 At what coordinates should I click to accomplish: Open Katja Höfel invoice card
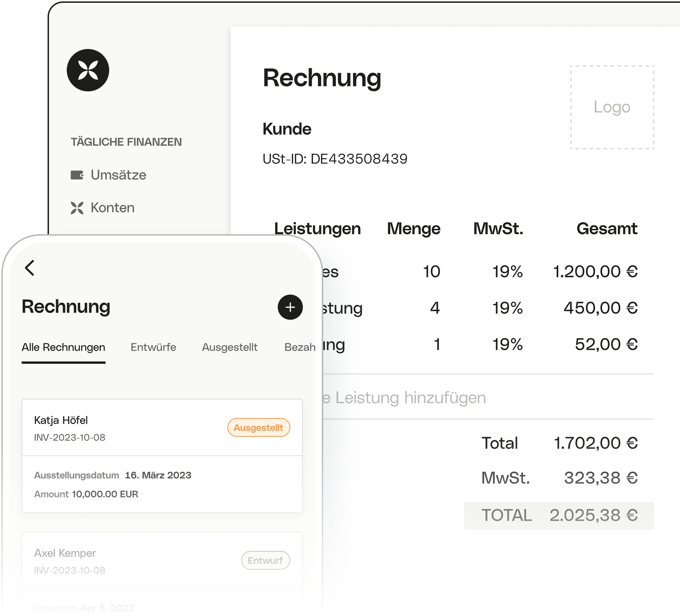(162, 456)
